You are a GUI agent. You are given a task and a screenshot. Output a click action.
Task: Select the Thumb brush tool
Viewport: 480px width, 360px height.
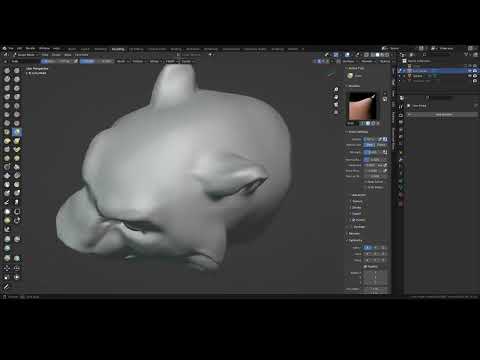tap(7, 150)
